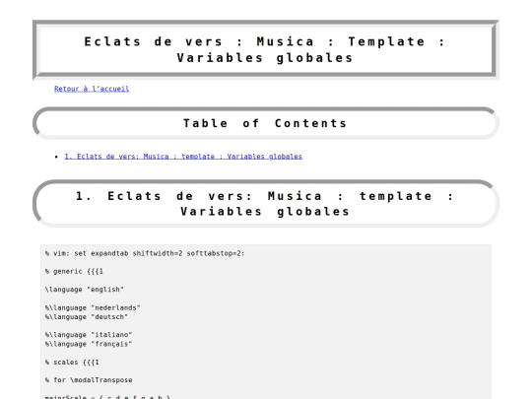Click the '% generic {{{1' comment line
This screenshot has width=532, height=399.
tap(74, 272)
